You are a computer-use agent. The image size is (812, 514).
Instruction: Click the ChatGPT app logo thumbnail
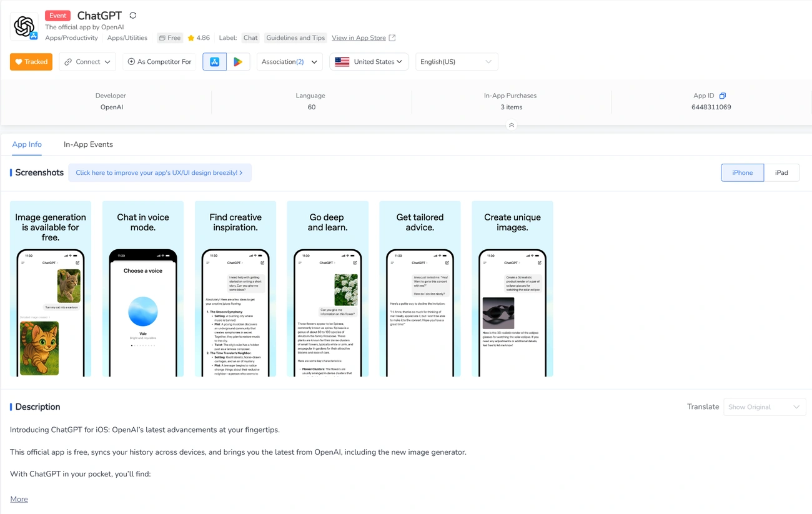click(x=24, y=26)
